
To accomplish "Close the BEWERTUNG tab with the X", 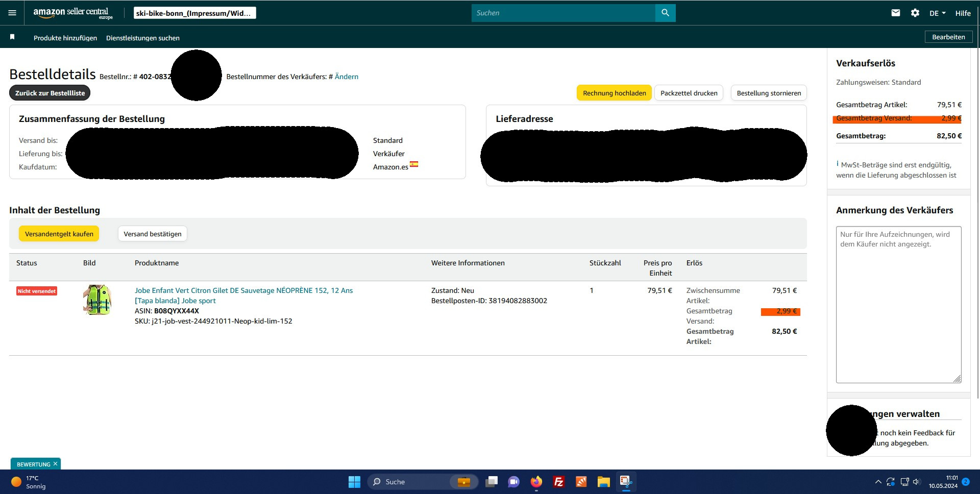I will tap(55, 464).
